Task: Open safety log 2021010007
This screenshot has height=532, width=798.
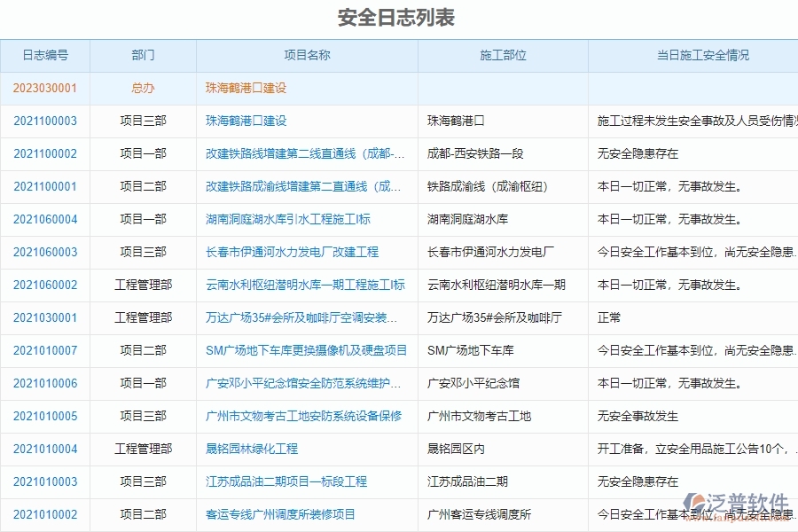Action: tap(45, 350)
